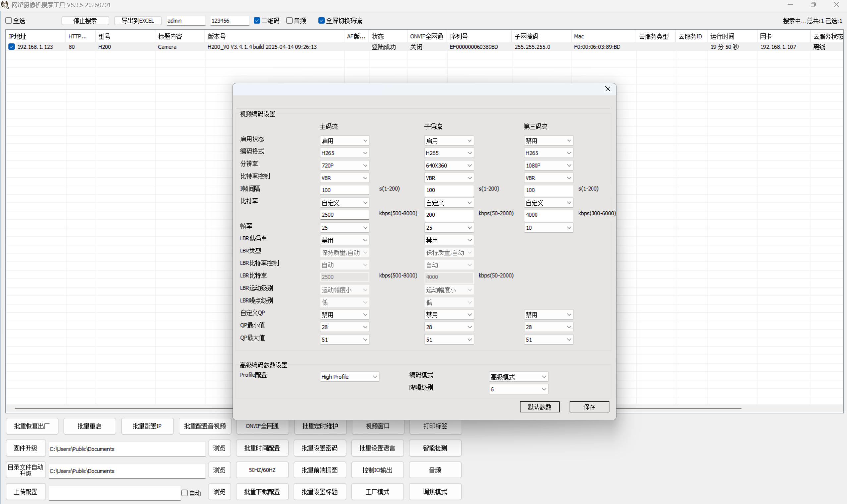Open 降噪级别 6 dropdown

coord(519,389)
